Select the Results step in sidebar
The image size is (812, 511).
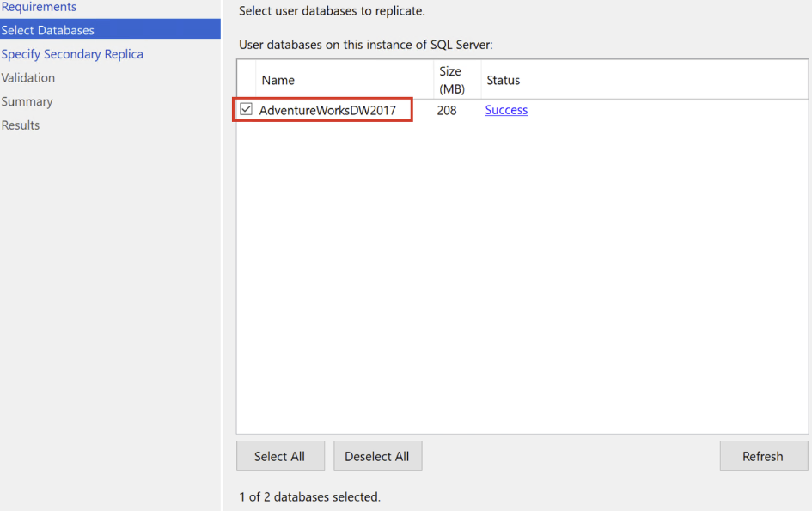coord(21,125)
